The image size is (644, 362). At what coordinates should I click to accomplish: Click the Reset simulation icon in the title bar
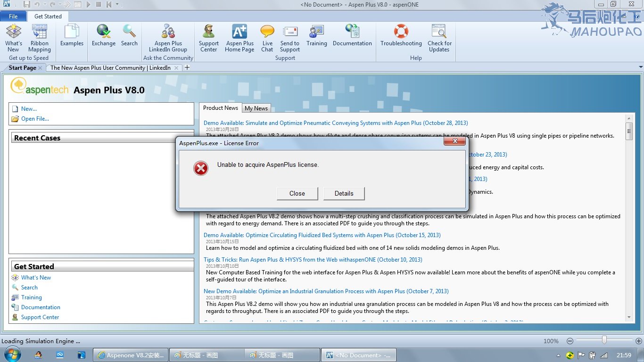[109, 4]
